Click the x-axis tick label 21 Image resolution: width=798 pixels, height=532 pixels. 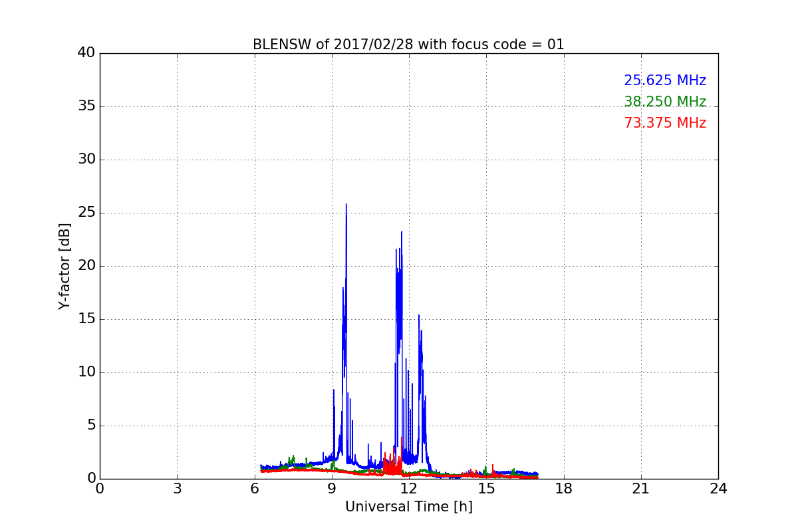[641, 489]
